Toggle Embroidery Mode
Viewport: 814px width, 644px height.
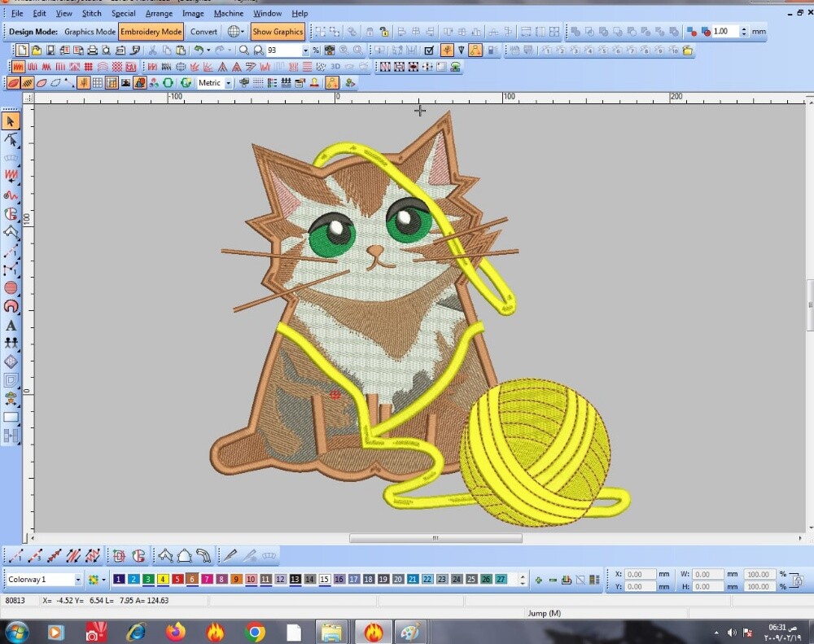(x=151, y=32)
